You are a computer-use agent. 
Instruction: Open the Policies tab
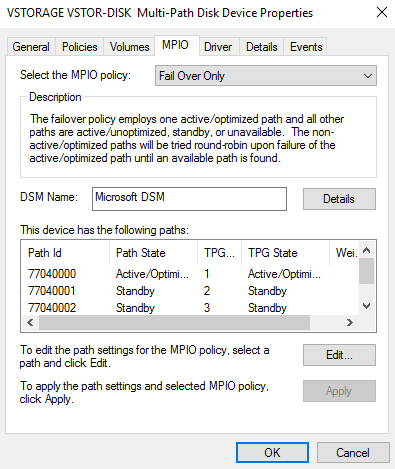[80, 47]
